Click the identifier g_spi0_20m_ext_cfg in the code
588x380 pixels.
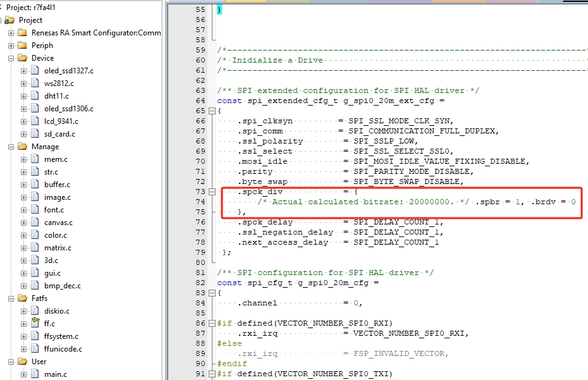pos(389,101)
